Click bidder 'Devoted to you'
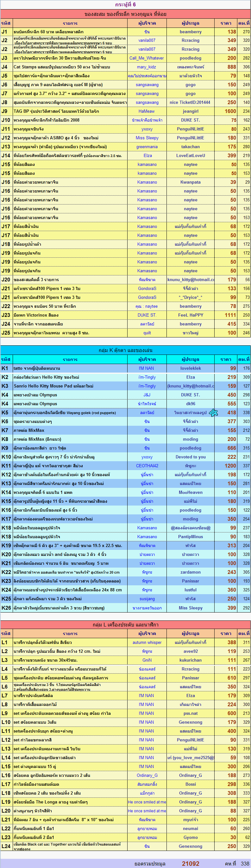Image resolution: width=251 pixels, height=868 pixels. 190,457
